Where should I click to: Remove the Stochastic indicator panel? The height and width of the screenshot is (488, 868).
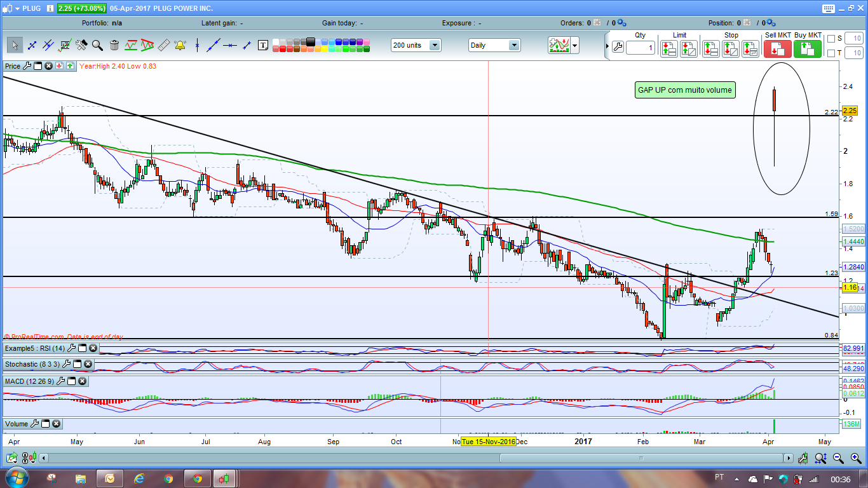coord(88,365)
